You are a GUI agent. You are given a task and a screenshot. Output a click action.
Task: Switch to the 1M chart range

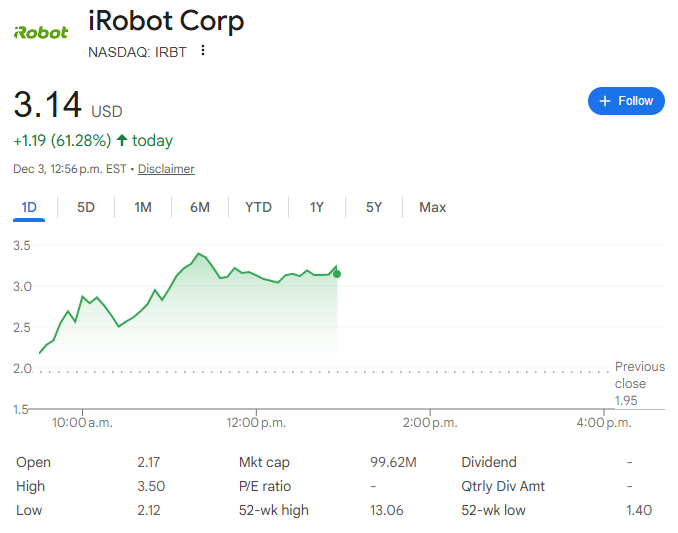point(143,207)
